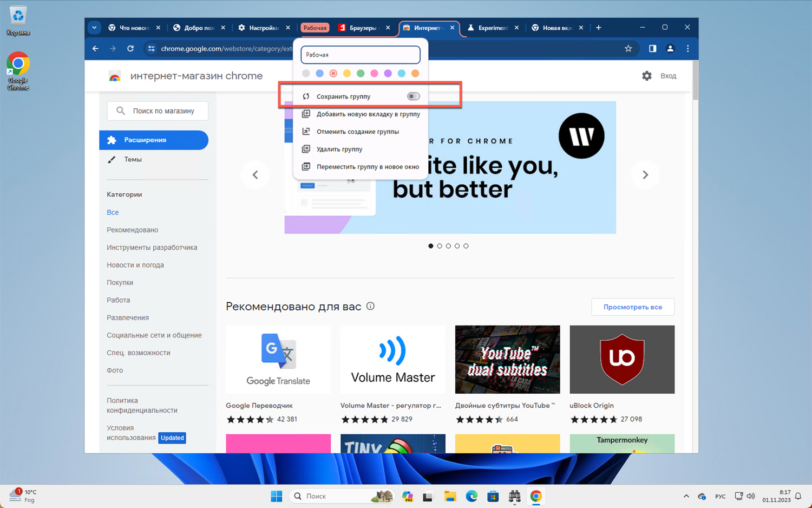The height and width of the screenshot is (508, 812).
Task: Select the grey group color
Action: point(306,73)
